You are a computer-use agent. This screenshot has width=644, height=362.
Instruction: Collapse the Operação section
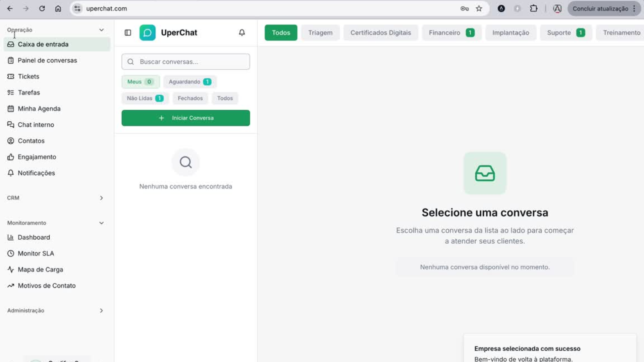point(101,30)
